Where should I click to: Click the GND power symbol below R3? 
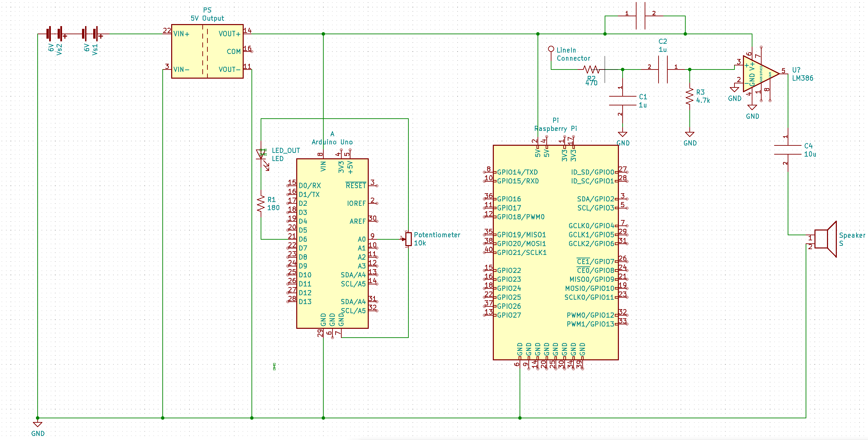690,134
